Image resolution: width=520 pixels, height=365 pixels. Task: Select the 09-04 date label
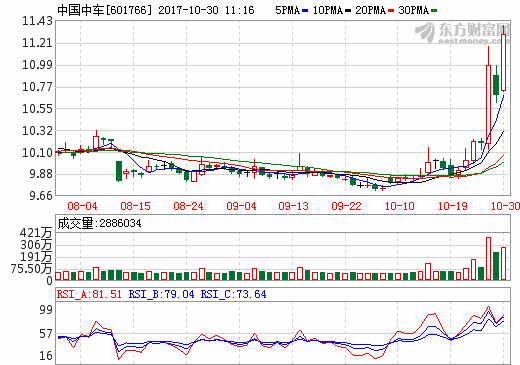[x=241, y=206]
